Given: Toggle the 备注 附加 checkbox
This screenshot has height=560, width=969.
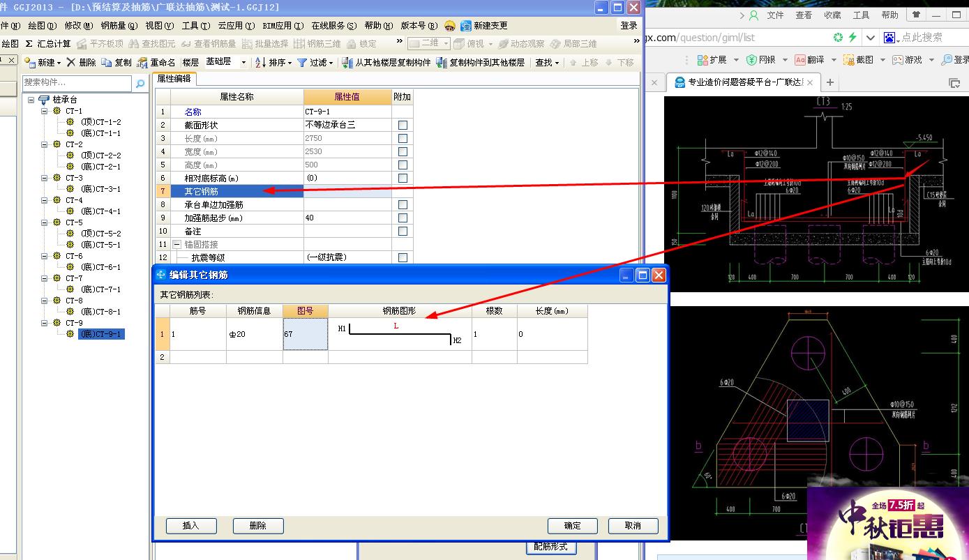Looking at the screenshot, I should coord(403,232).
